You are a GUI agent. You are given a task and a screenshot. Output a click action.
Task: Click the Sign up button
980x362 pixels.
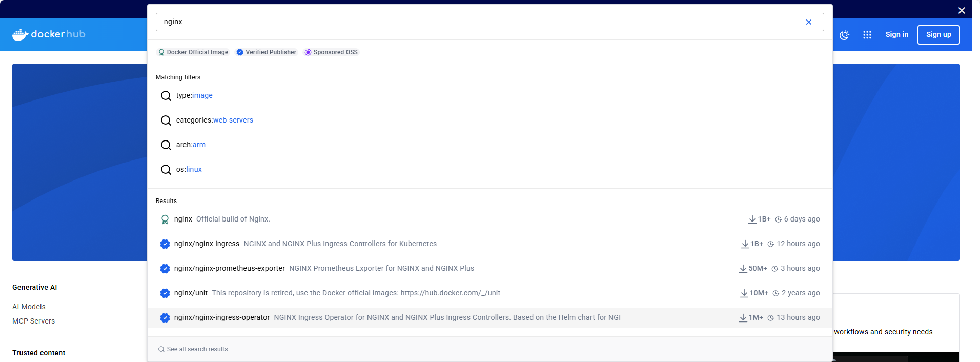pyautogui.click(x=938, y=35)
